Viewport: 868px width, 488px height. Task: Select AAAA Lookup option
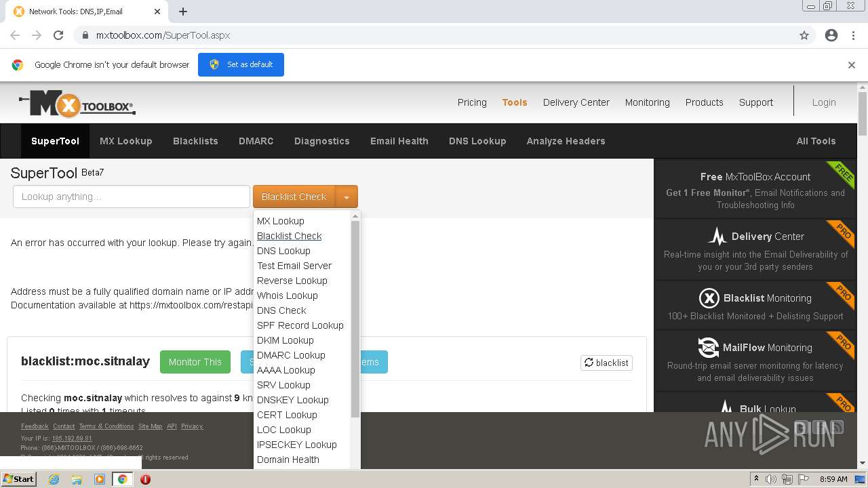(x=286, y=370)
